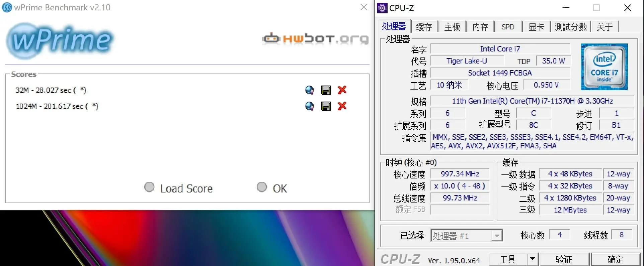The width and height of the screenshot is (644, 266).
Task: Minimize the CPU-Z window
Action: tap(566, 8)
